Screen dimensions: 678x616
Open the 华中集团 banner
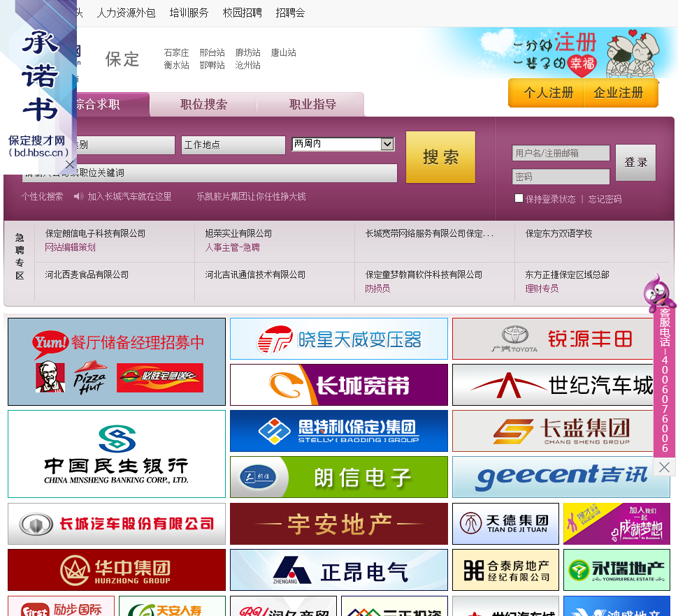(x=117, y=570)
